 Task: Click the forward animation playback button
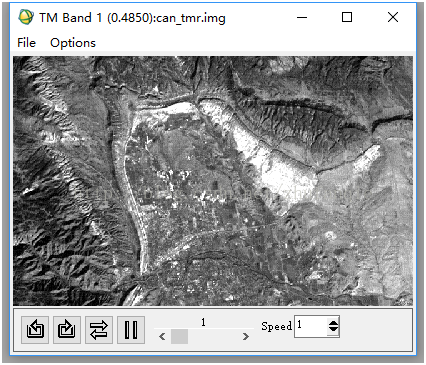(x=67, y=330)
